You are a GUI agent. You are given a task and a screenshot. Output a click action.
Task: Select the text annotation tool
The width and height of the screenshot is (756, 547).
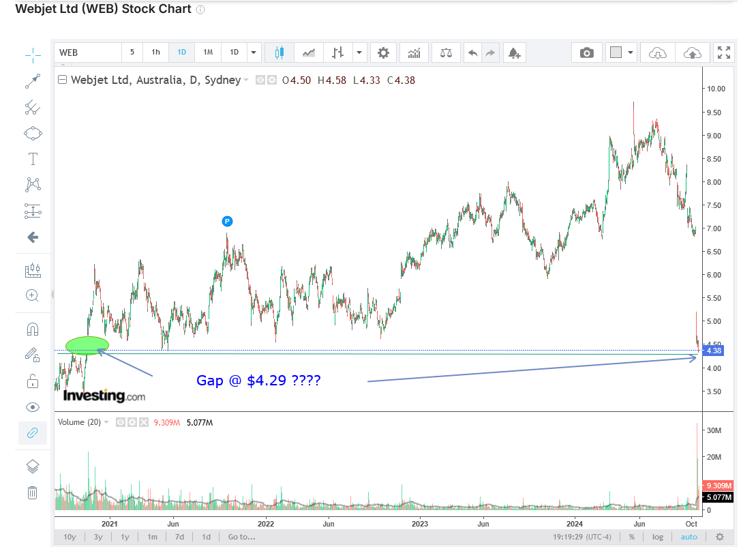[x=33, y=159]
